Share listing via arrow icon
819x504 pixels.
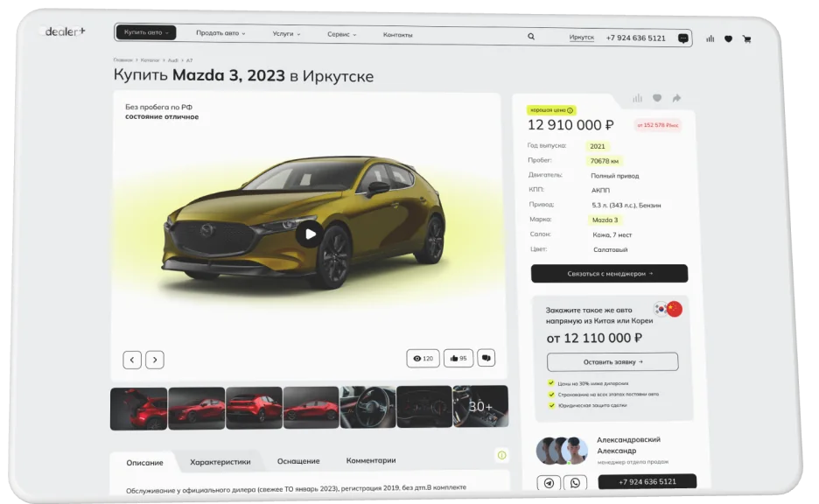676,98
